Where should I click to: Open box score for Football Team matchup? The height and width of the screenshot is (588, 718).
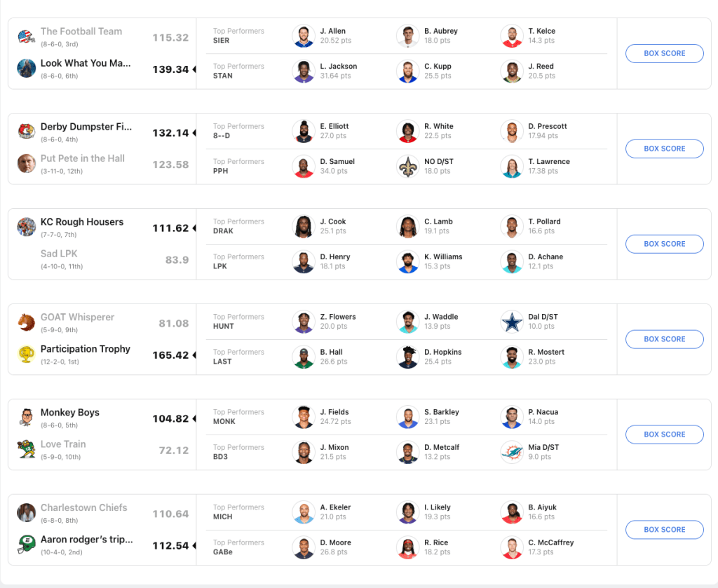point(664,53)
